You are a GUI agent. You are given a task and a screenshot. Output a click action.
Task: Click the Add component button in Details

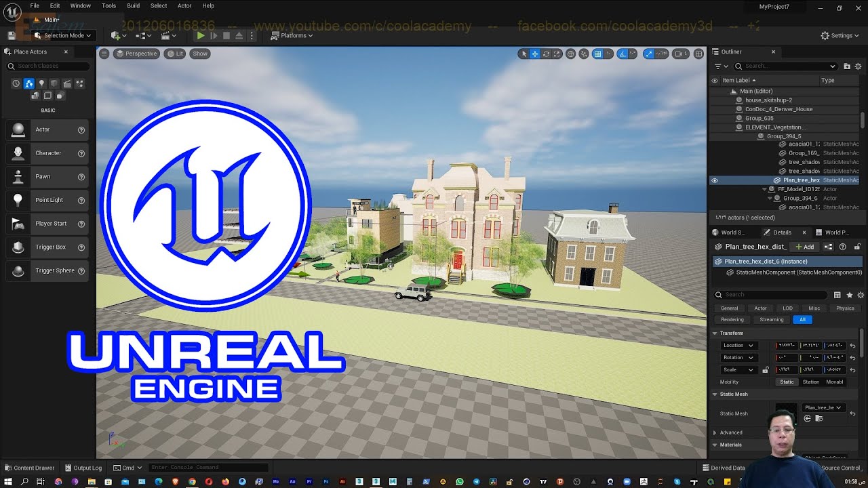click(805, 247)
